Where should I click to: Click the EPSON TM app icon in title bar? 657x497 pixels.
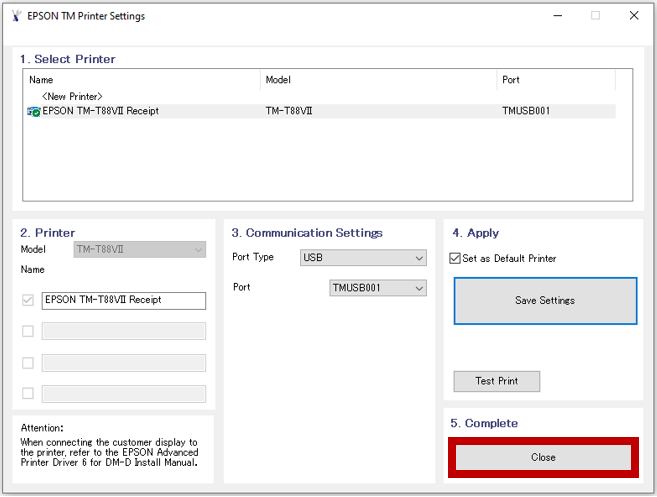pyautogui.click(x=16, y=16)
